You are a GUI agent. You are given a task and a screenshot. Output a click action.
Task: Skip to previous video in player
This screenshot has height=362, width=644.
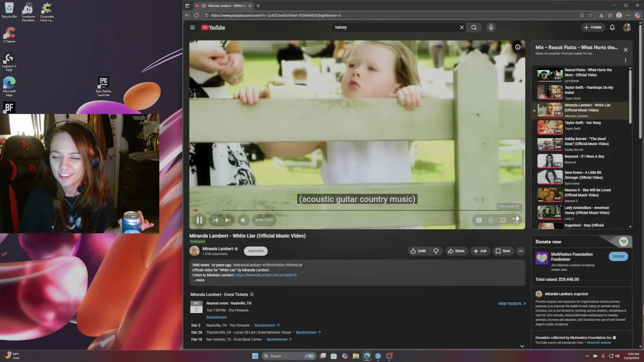coord(215,220)
